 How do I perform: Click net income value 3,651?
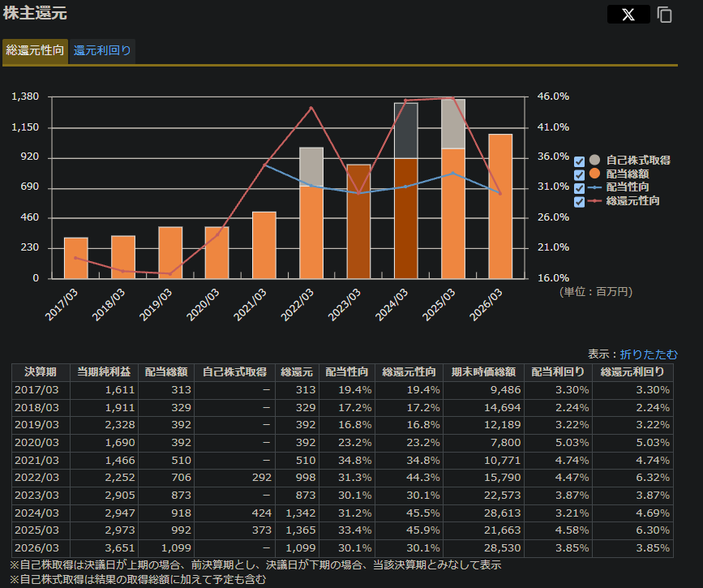120,548
